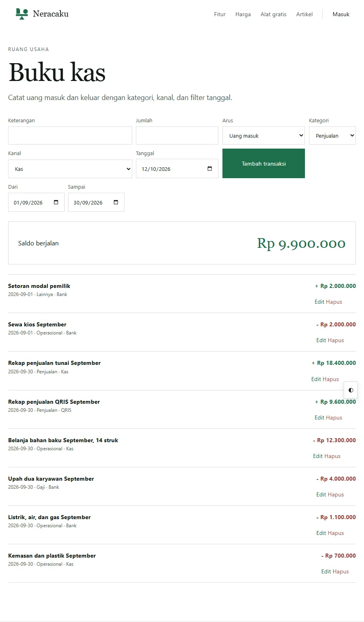Click the Upah dua karyawan September title
Screen dimensions: 364x622
tap(51, 479)
